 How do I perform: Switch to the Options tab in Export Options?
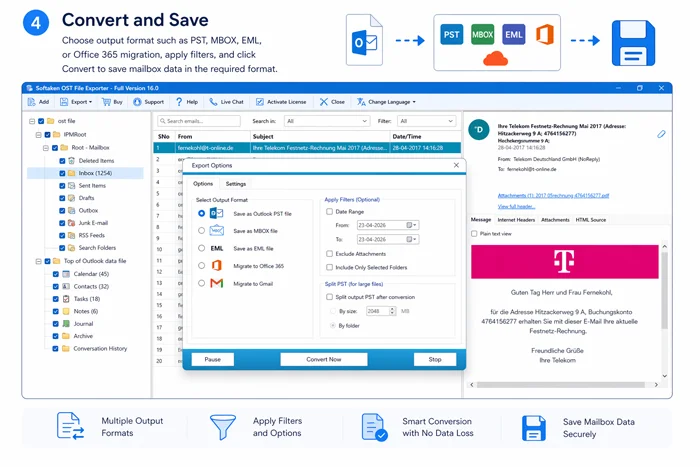click(203, 184)
